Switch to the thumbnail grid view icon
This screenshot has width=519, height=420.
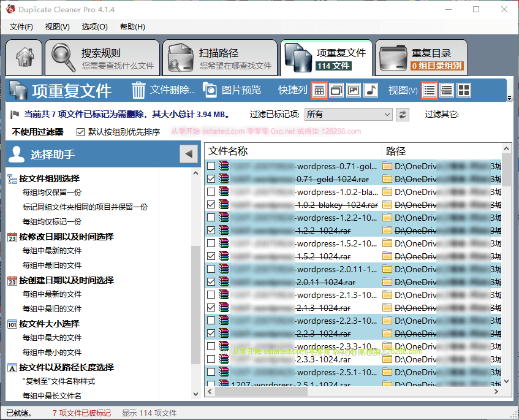point(464,90)
